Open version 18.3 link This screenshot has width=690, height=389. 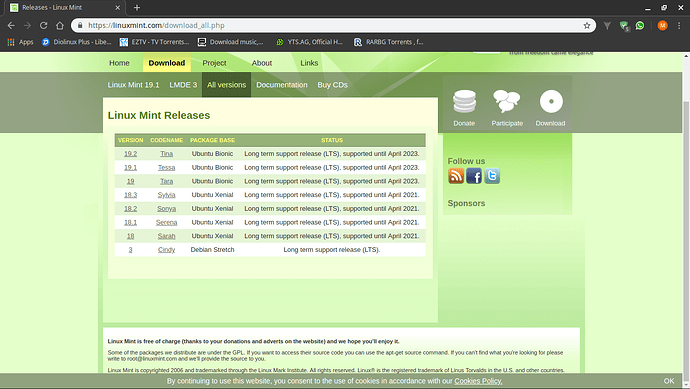130,194
